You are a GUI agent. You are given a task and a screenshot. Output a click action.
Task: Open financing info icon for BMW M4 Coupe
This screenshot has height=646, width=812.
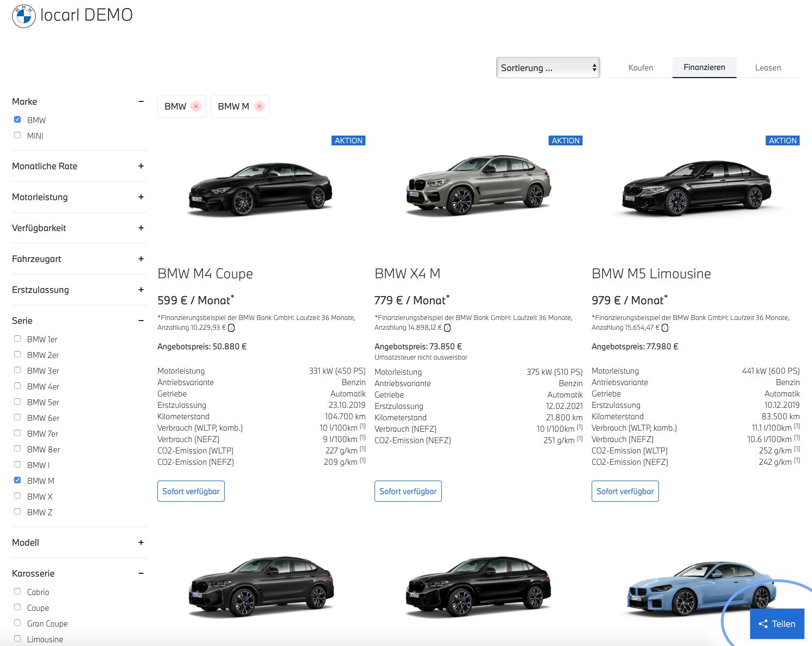231,328
